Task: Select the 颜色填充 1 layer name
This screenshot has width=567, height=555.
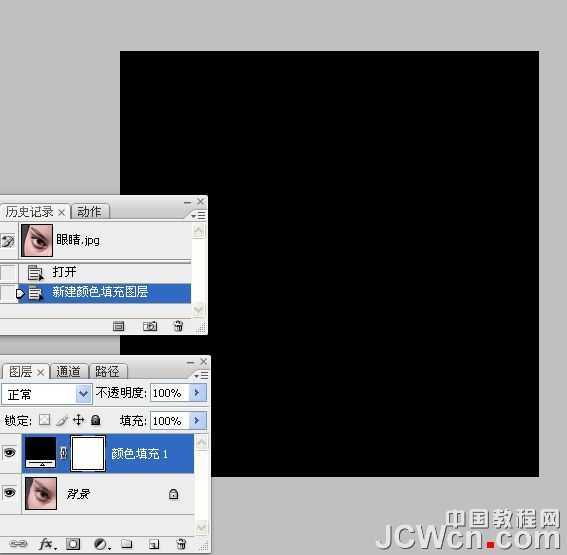Action: point(139,454)
